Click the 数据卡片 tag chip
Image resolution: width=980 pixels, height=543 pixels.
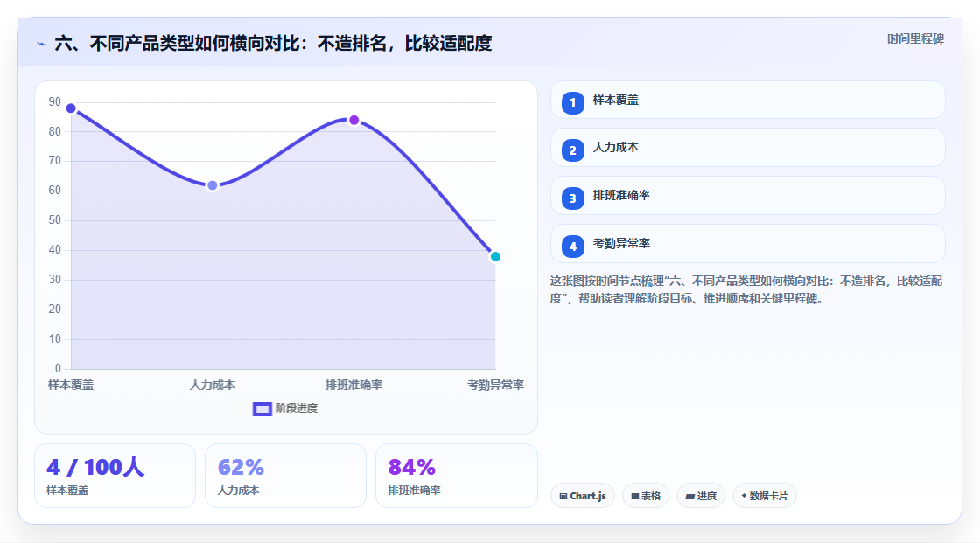point(765,496)
